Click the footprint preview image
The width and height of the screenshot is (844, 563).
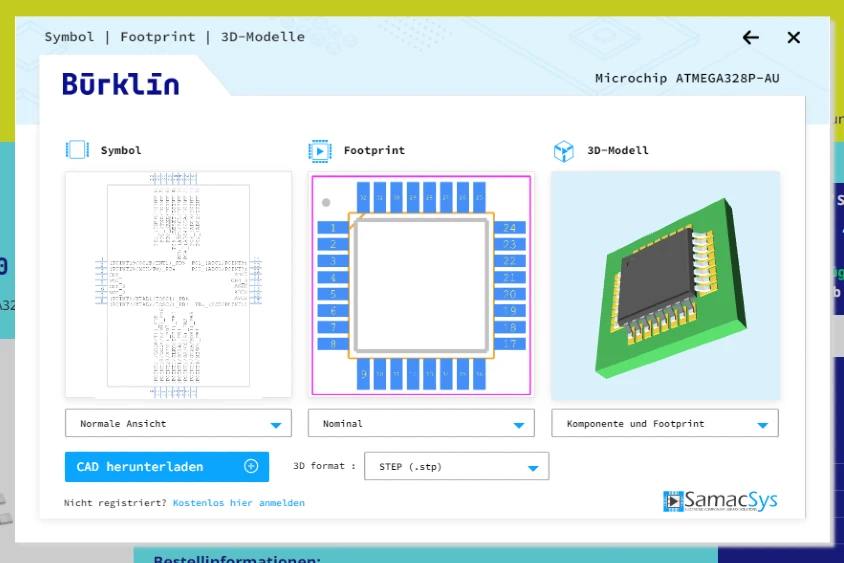click(421, 285)
